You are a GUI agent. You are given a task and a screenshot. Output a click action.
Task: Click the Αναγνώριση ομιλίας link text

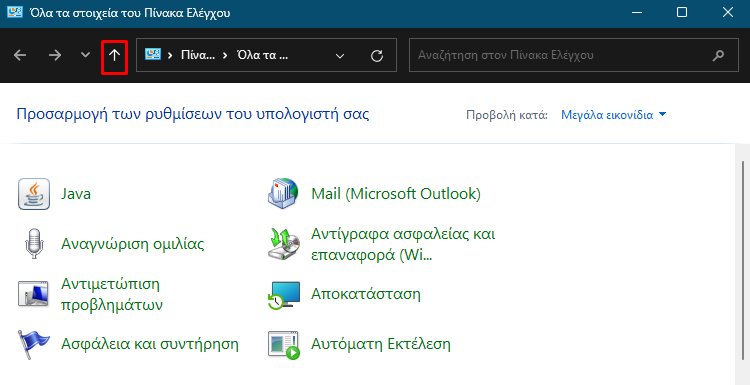(x=133, y=244)
